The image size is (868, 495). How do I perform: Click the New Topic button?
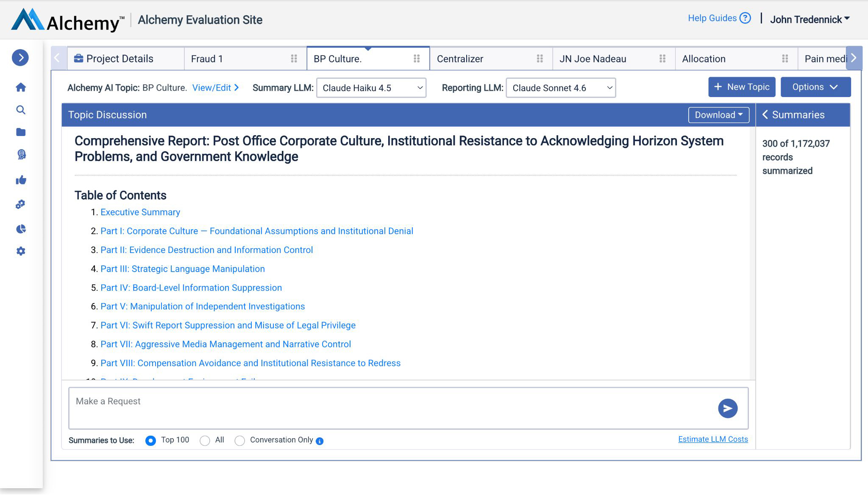742,87
